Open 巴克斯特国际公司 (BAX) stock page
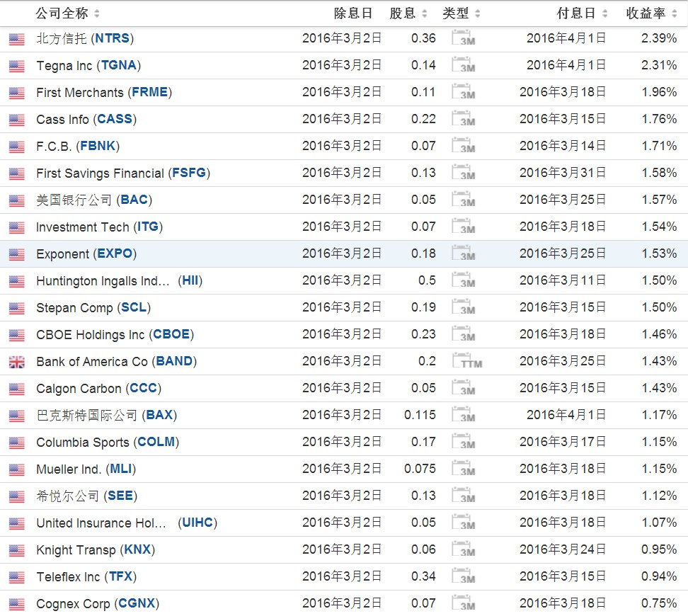688x616 pixels. (106, 416)
